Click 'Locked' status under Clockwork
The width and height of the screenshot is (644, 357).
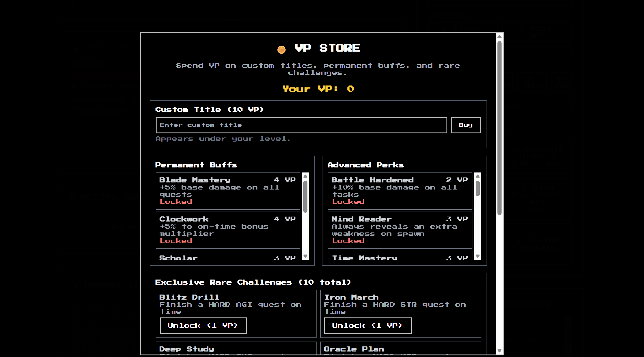(176, 241)
